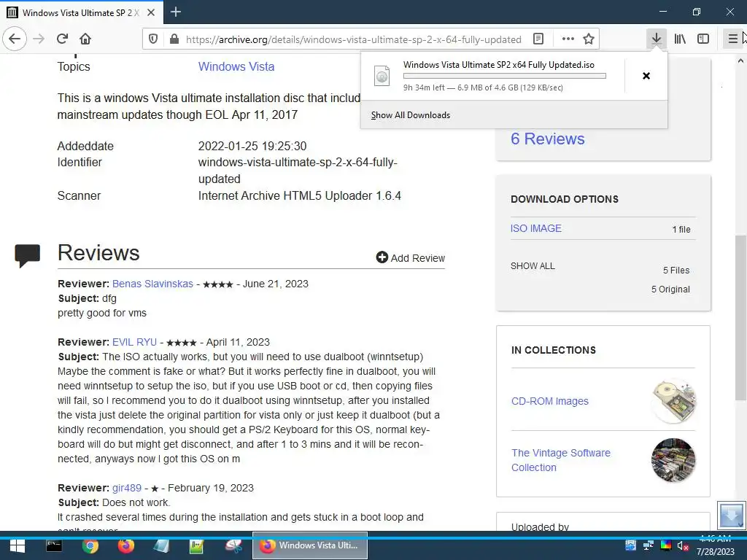Viewport: 747px width, 560px height.
Task: Close the Windows Vista Ultimate tab
Action: 151,12
